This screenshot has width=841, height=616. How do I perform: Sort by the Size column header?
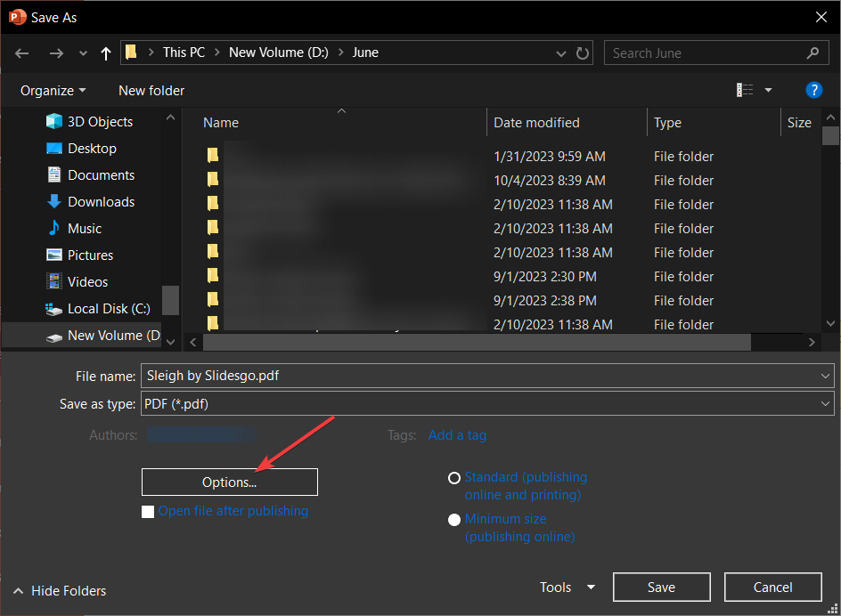799,123
